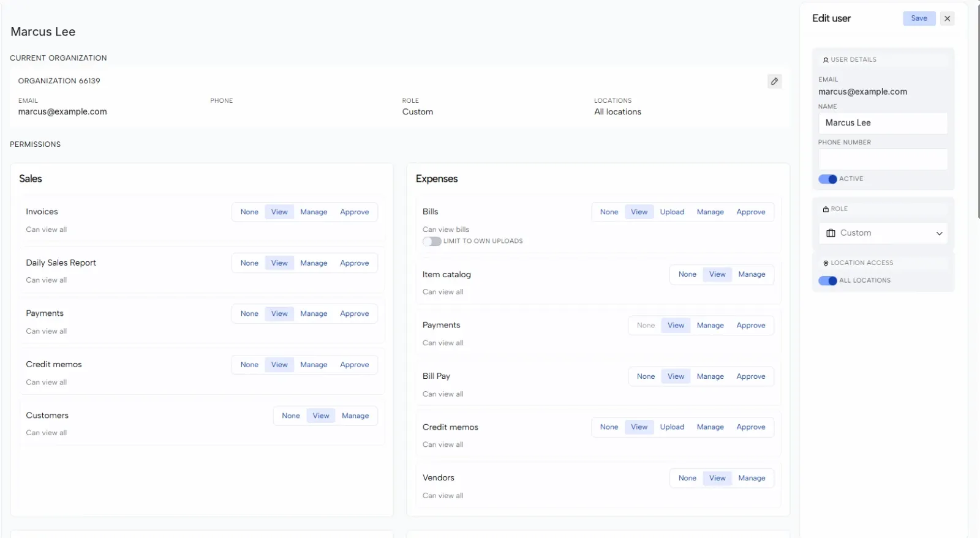Image resolution: width=980 pixels, height=538 pixels.
Task: Click the All locations value under Locations
Action: point(617,112)
